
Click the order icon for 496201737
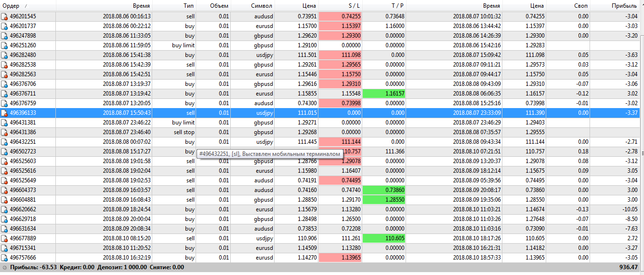pos(4,26)
